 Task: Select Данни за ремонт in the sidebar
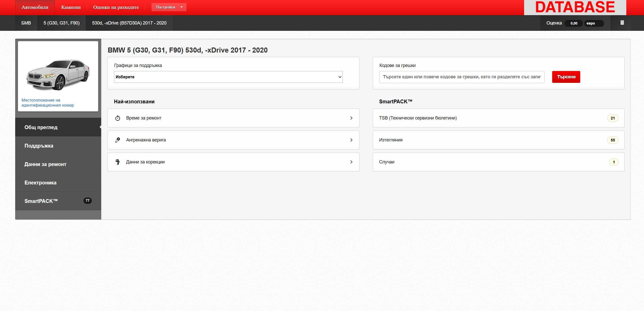pos(58,164)
